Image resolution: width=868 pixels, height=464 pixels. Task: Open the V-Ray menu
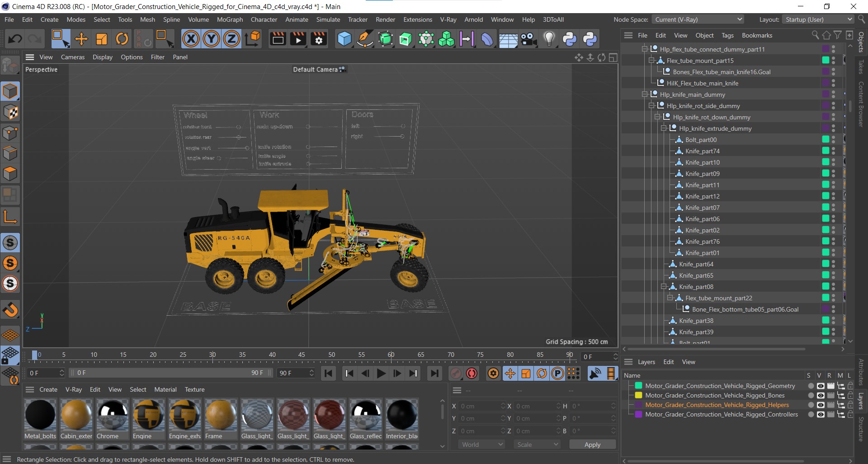(448, 19)
